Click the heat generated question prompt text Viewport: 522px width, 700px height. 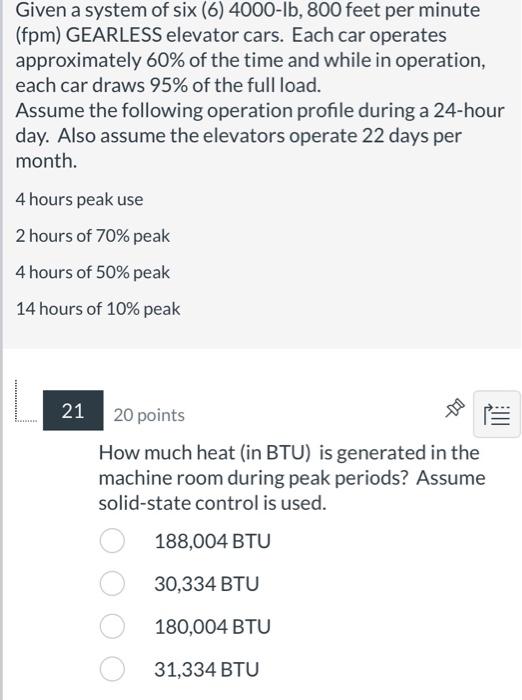(292, 478)
